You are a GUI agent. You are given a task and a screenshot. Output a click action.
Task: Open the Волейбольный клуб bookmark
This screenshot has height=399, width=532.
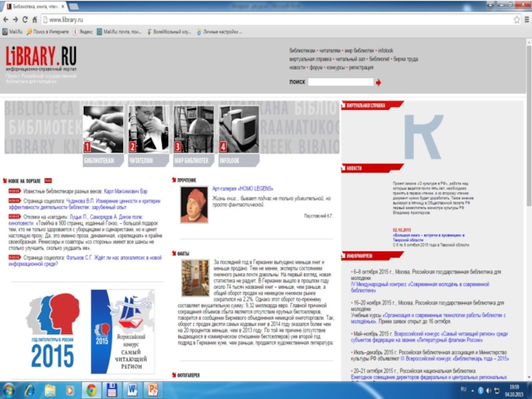pyautogui.click(x=169, y=32)
